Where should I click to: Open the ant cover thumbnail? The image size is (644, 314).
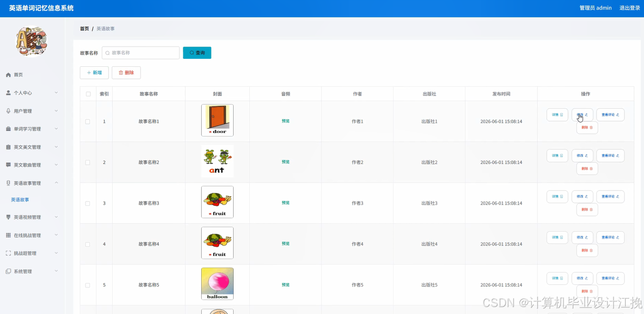(217, 161)
